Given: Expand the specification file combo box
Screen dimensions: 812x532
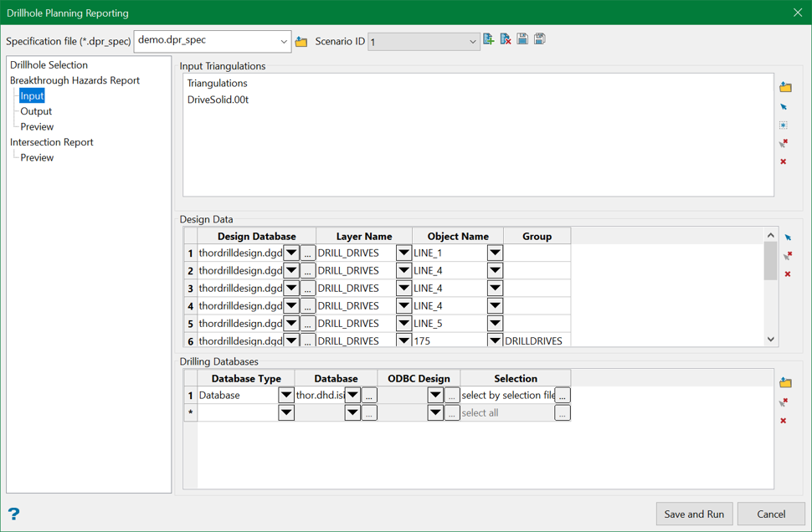Looking at the screenshot, I should pos(283,41).
